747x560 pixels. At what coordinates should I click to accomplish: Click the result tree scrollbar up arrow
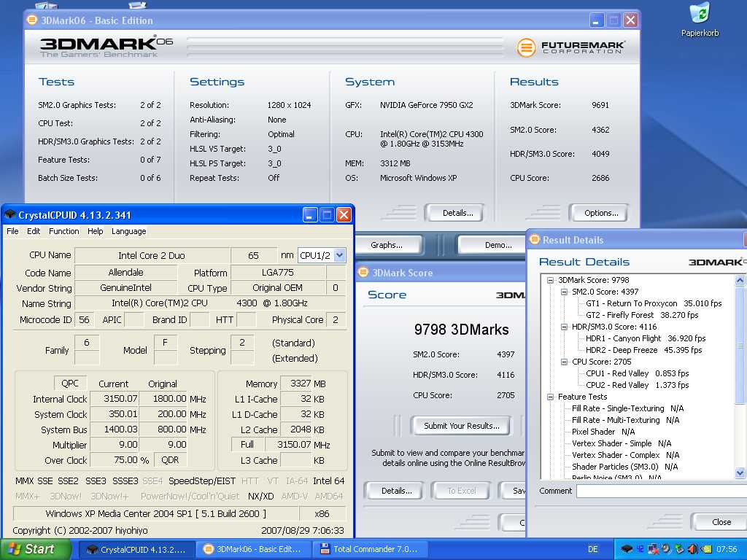click(x=740, y=280)
